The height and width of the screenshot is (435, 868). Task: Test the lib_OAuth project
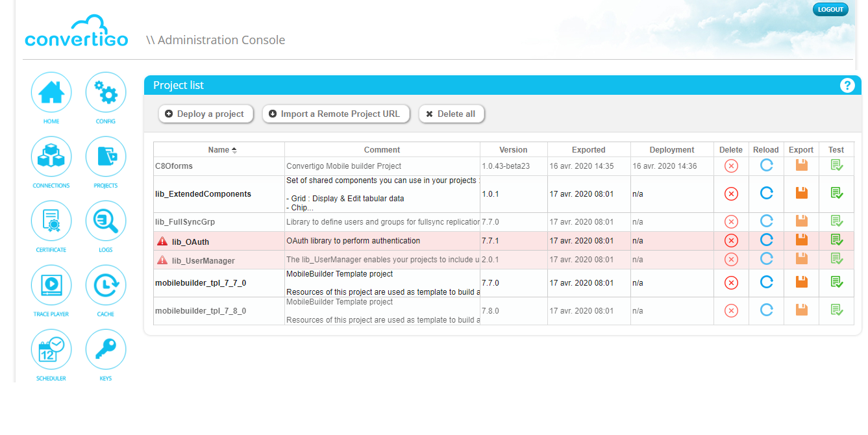[x=837, y=241]
